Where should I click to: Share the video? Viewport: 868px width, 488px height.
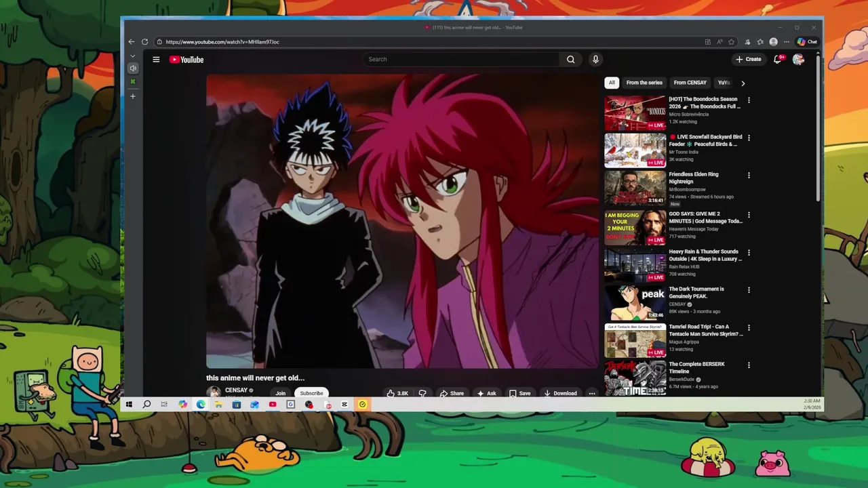[452, 393]
